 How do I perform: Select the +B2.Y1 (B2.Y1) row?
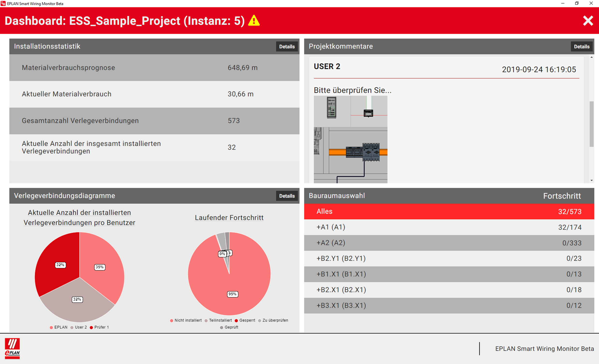tap(449, 258)
